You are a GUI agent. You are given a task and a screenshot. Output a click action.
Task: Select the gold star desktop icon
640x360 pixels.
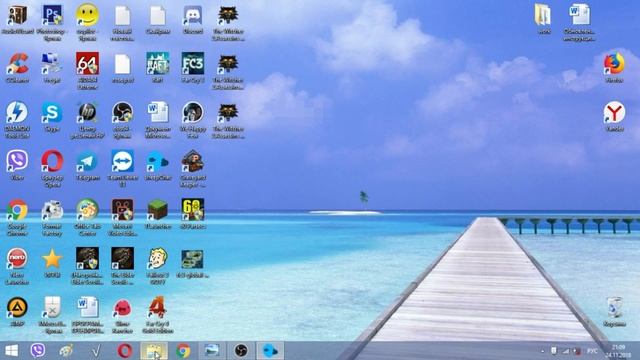pyautogui.click(x=52, y=259)
